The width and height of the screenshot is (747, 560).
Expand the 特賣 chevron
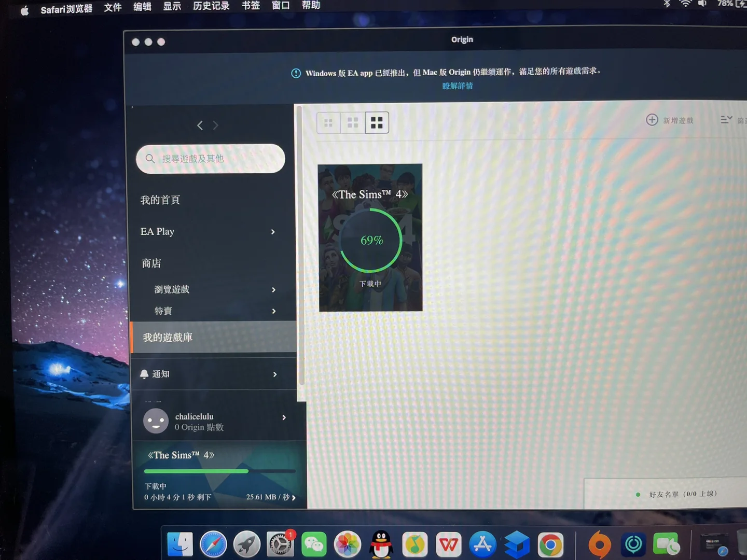[x=274, y=311]
